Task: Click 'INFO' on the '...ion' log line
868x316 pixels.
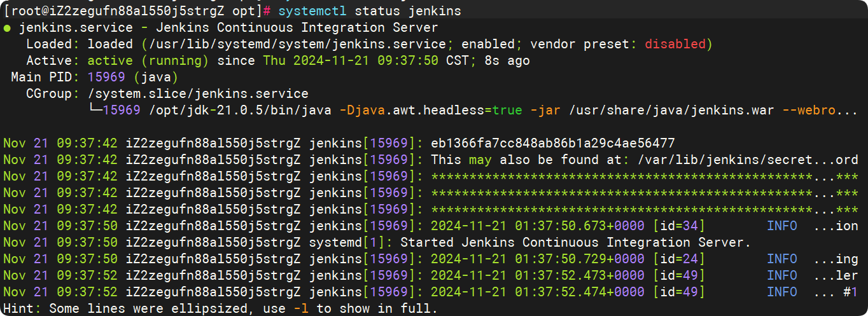Action: pos(782,226)
